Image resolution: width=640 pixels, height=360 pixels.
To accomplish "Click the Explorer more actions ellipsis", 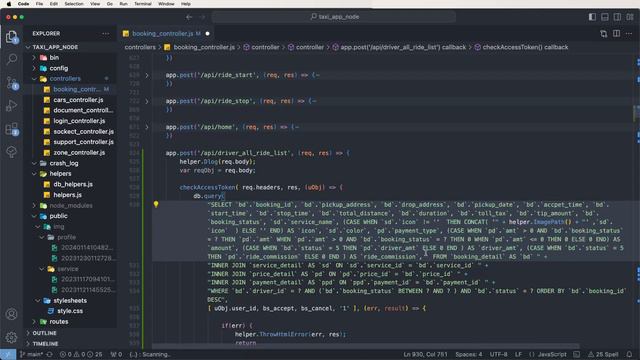I will point(106,33).
